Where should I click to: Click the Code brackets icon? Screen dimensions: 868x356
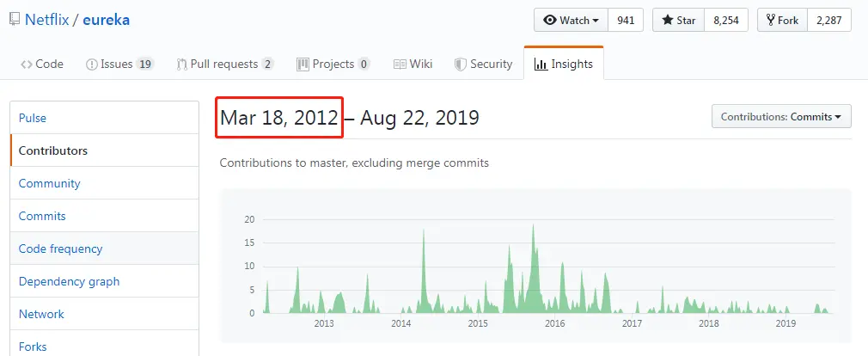coord(26,64)
